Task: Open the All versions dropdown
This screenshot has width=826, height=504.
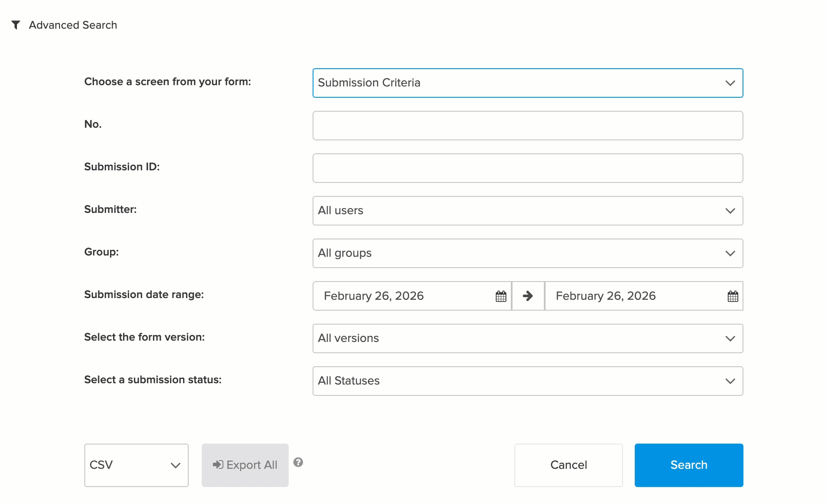Action: (x=527, y=338)
